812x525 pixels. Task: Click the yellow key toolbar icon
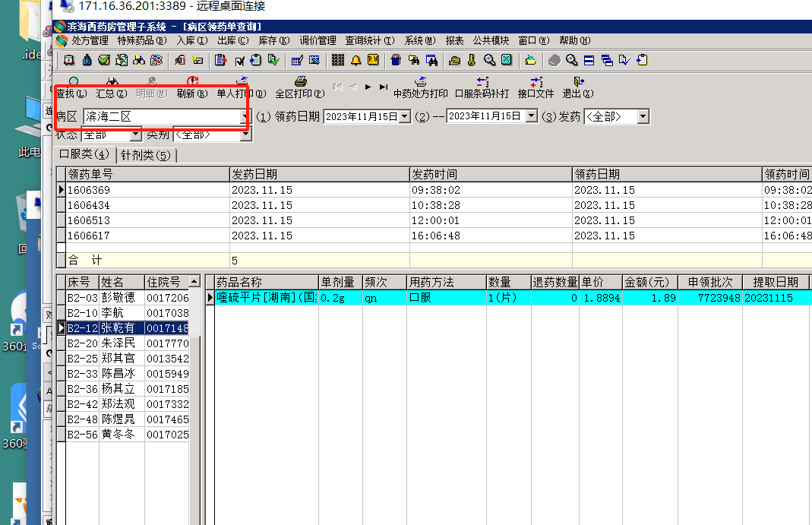click(471, 61)
